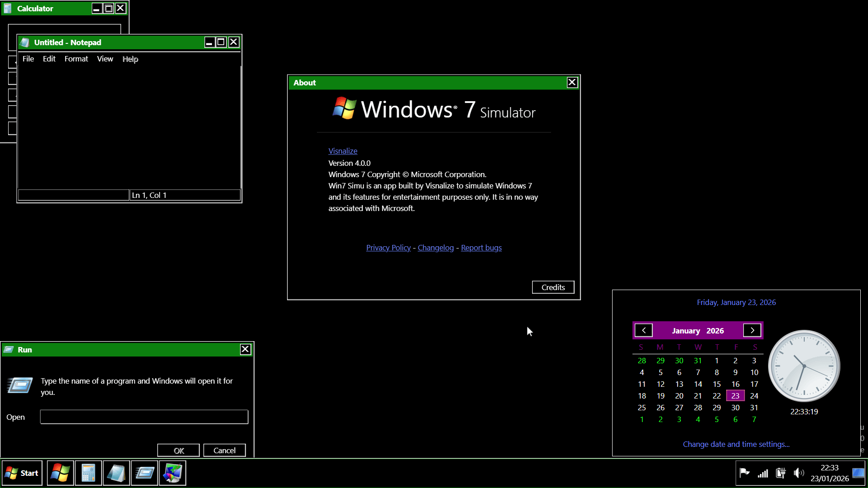The width and height of the screenshot is (868, 488).
Task: Click the Credits button
Action: (553, 287)
